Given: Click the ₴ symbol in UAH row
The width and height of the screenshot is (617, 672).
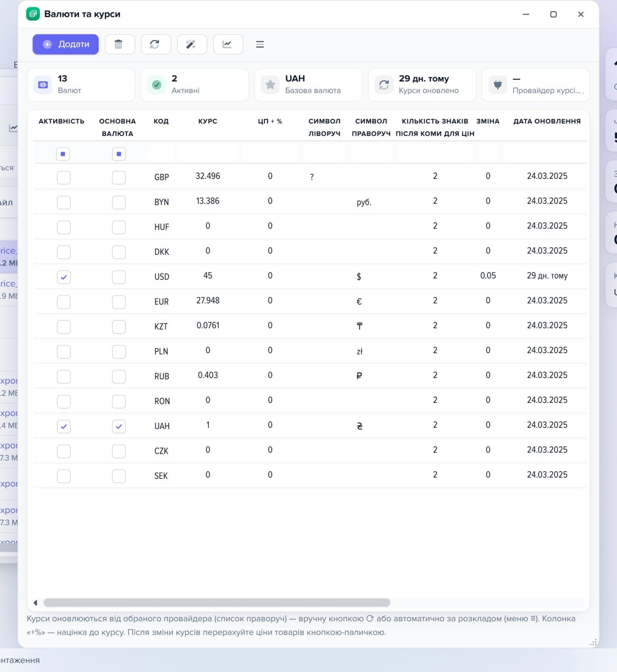Looking at the screenshot, I should (x=359, y=426).
